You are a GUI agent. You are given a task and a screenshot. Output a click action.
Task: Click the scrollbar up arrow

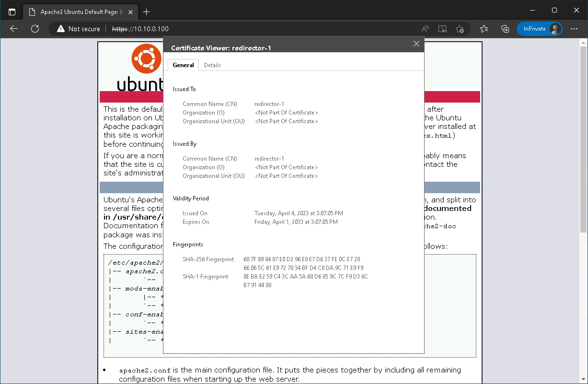coord(583,43)
